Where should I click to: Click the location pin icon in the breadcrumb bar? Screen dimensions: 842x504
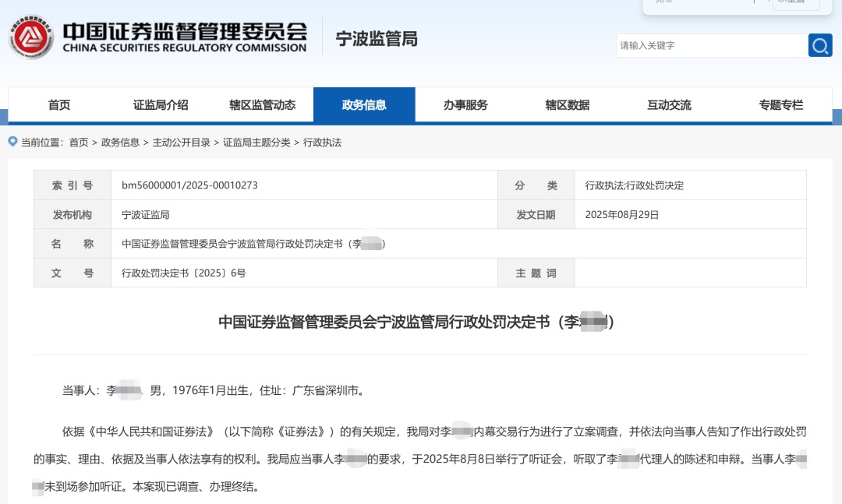pyautogui.click(x=12, y=143)
